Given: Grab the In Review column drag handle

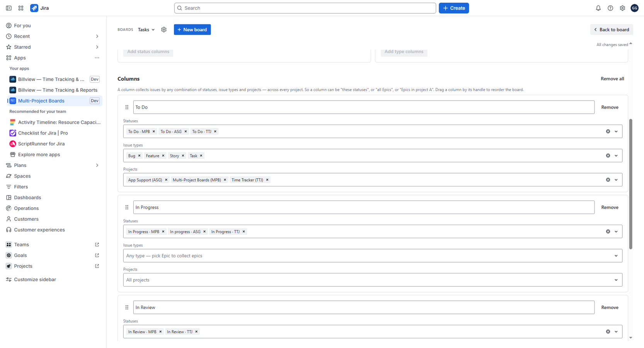Looking at the screenshot, I should [x=127, y=308].
